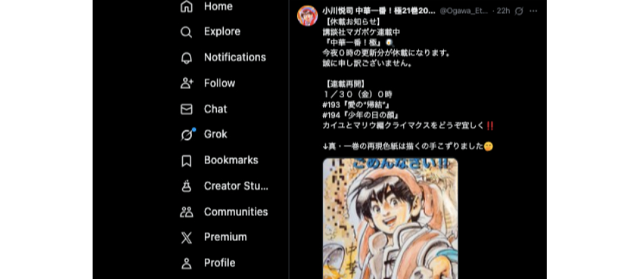Select the Notifications menu label
The width and height of the screenshot is (644, 279).
pyautogui.click(x=235, y=57)
